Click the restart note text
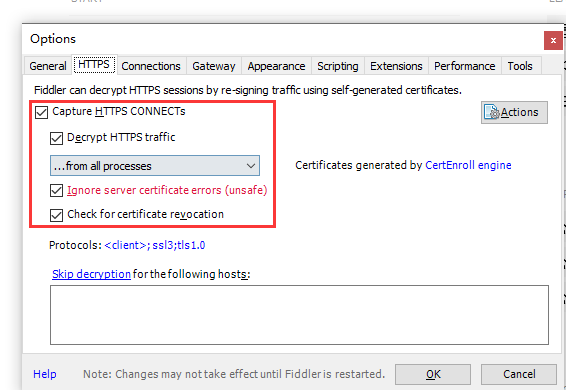This screenshot has width=566, height=390. coord(234,374)
